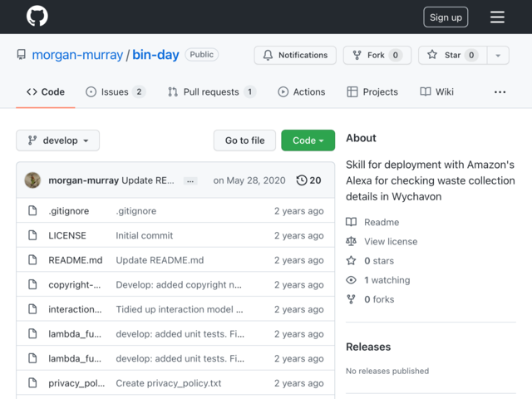Open the hamburger navigation menu
The image size is (532, 399).
(x=497, y=17)
